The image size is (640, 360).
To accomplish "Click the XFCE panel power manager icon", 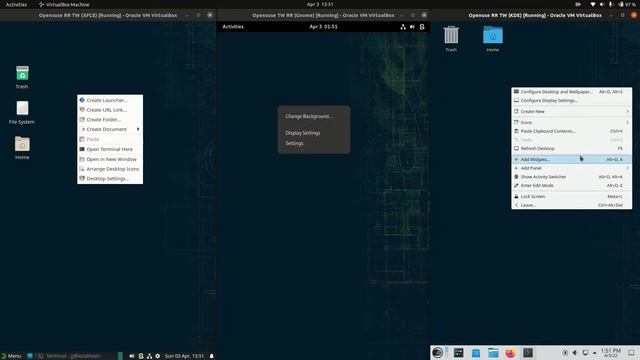I will [158, 356].
